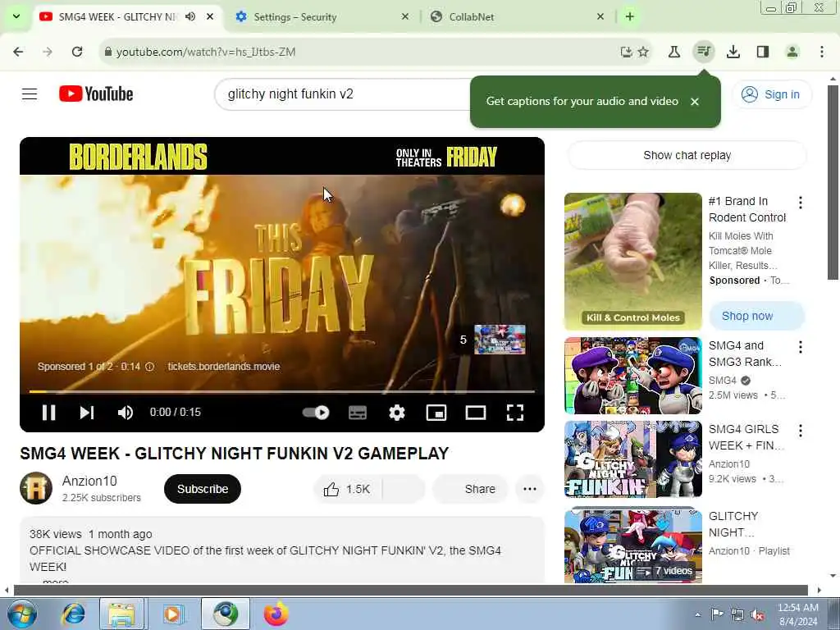Toggle the autoplay switch
The width and height of the screenshot is (840, 630).
tap(316, 413)
